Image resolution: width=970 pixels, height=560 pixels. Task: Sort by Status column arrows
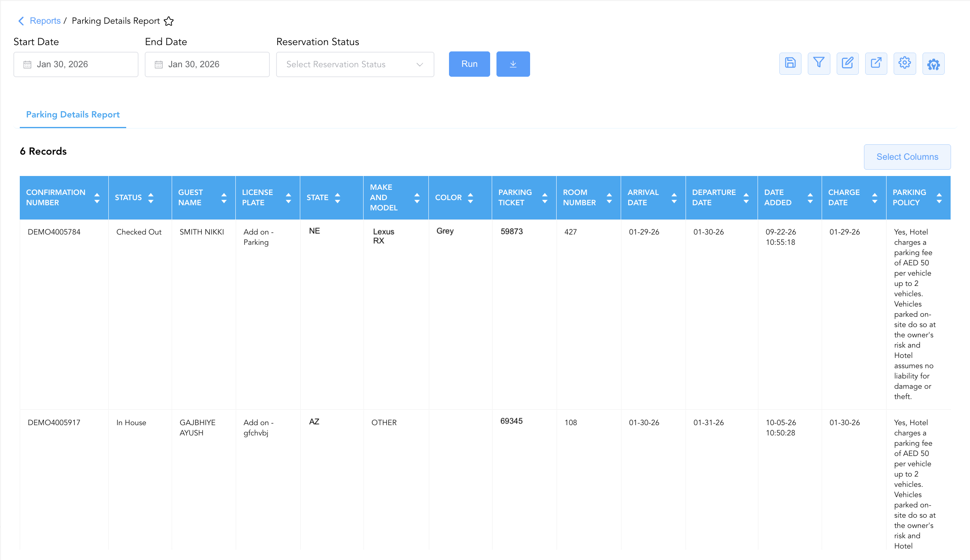(x=151, y=198)
